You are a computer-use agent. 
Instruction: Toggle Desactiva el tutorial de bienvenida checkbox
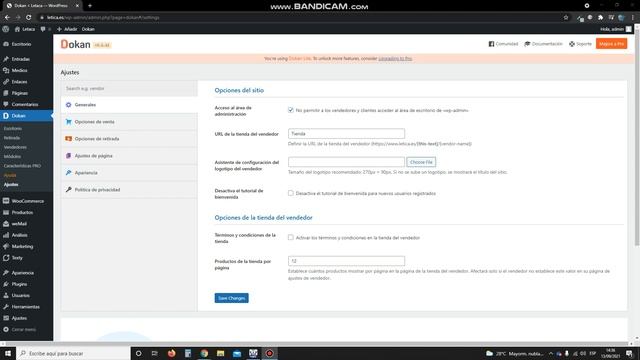pos(291,193)
